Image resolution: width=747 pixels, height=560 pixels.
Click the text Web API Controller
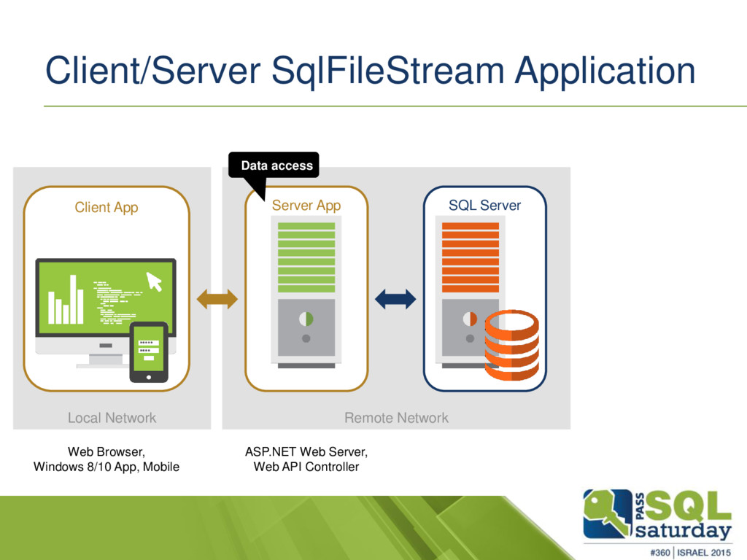pos(306,467)
